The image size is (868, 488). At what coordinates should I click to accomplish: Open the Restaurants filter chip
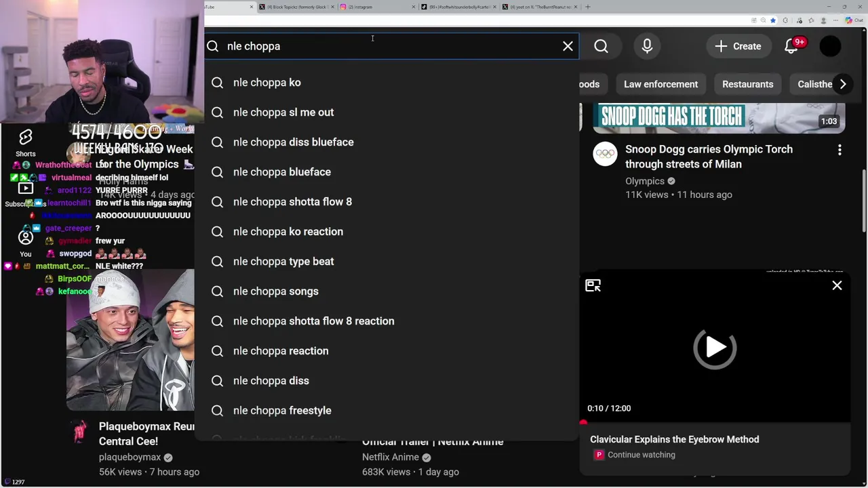(747, 84)
